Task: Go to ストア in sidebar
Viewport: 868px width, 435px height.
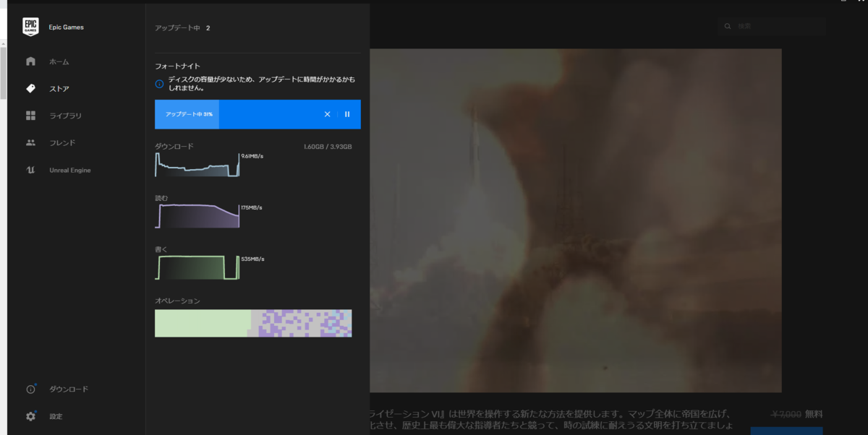Action: click(x=59, y=89)
